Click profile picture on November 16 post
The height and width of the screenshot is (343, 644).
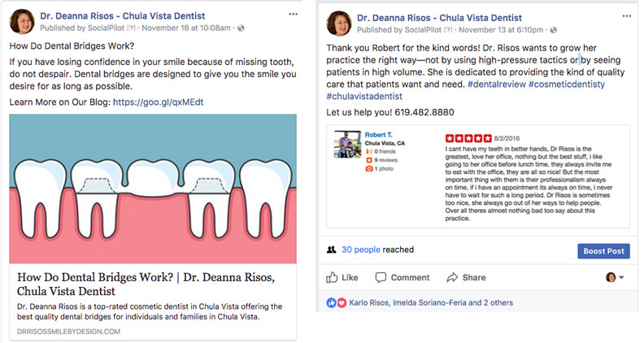click(22, 21)
